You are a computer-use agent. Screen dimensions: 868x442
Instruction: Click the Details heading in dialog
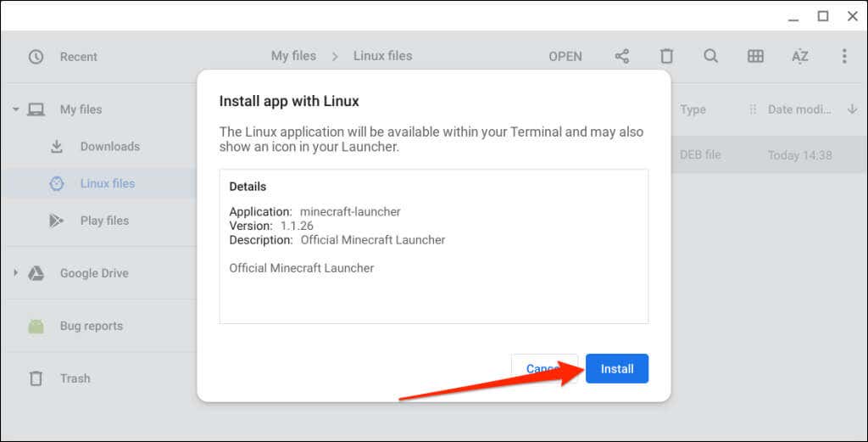click(248, 187)
